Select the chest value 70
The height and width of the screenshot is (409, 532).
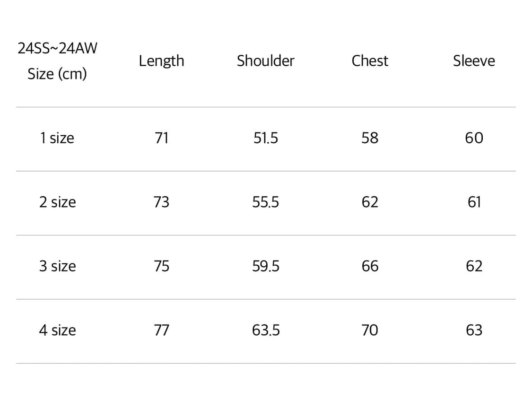[370, 330]
